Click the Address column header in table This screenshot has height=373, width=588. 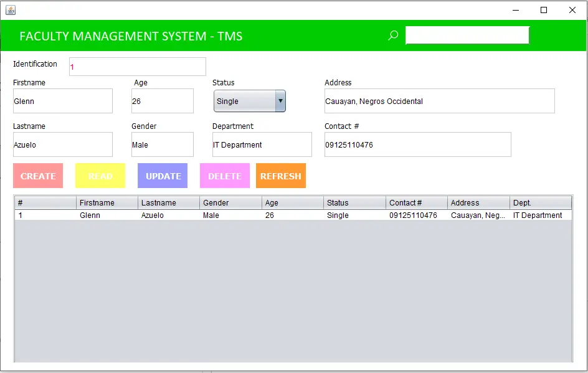pos(478,203)
